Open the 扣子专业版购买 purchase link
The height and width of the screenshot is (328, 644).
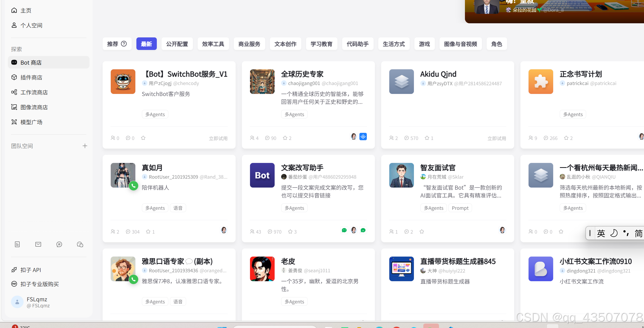coord(39,284)
